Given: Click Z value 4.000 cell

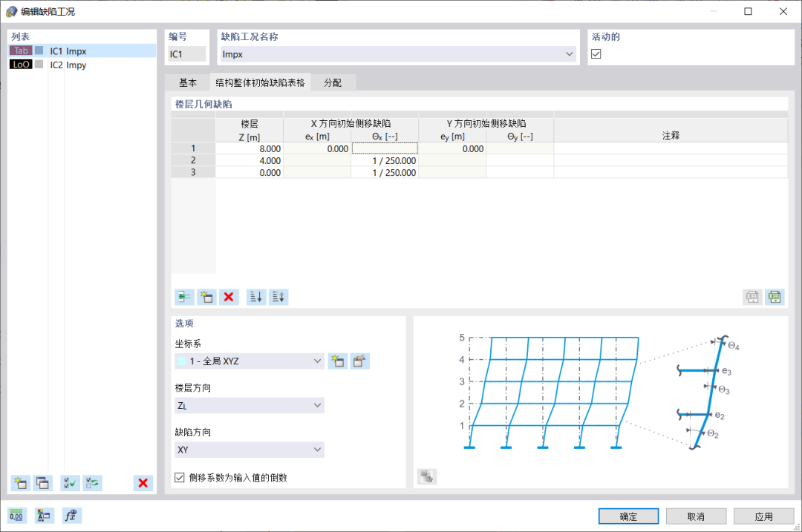Looking at the screenshot, I should click(x=250, y=160).
